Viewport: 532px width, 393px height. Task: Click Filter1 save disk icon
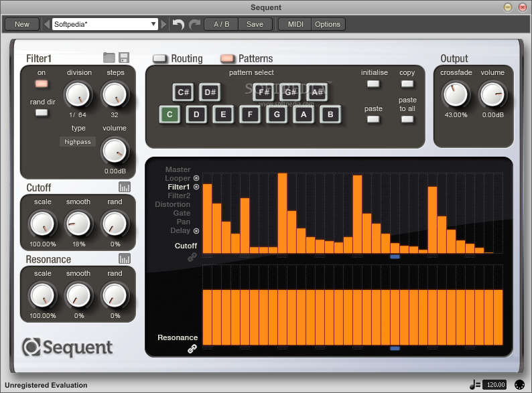coord(124,58)
